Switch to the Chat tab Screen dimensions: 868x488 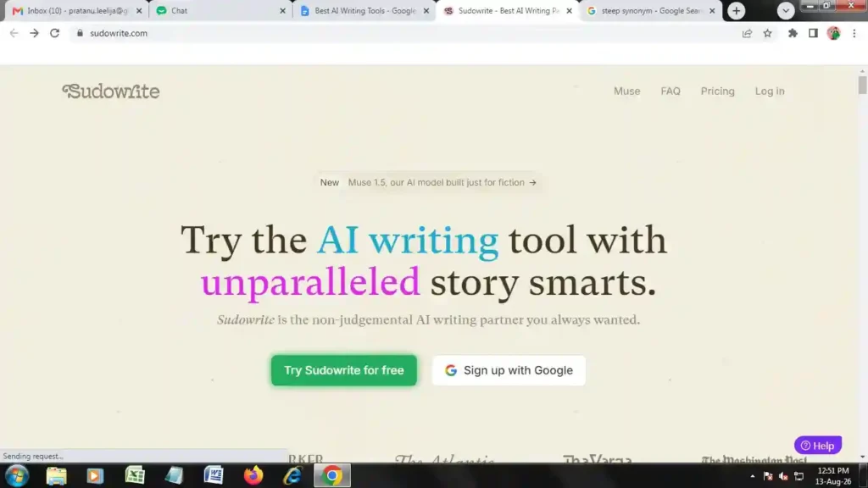(219, 10)
